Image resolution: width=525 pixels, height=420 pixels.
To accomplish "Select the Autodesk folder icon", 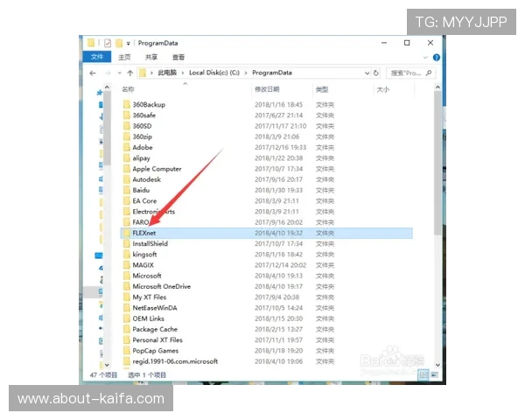I will [127, 179].
